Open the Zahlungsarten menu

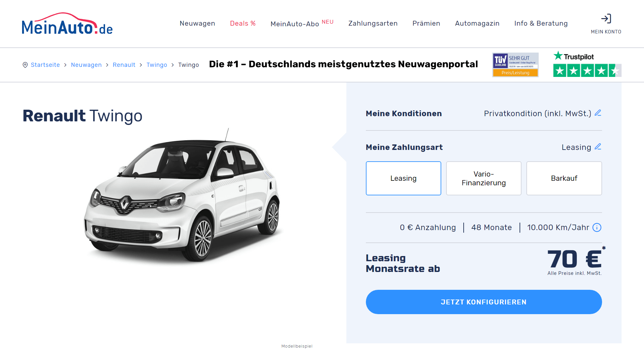(x=373, y=23)
